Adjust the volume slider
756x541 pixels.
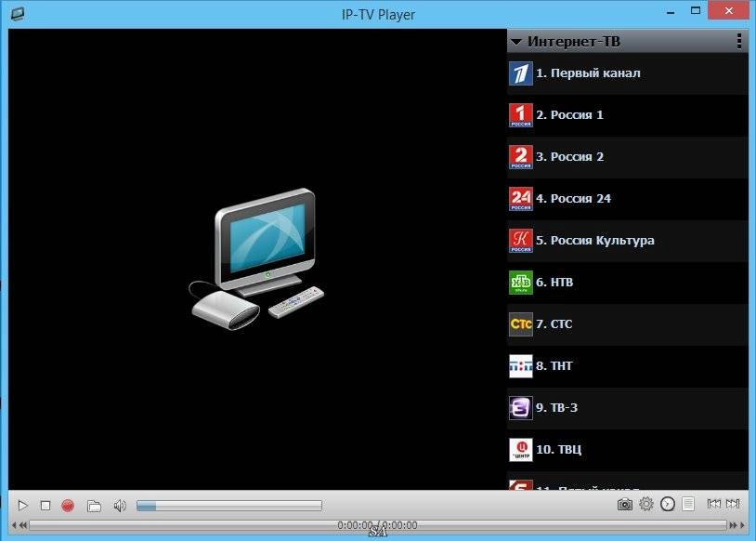click(x=229, y=506)
